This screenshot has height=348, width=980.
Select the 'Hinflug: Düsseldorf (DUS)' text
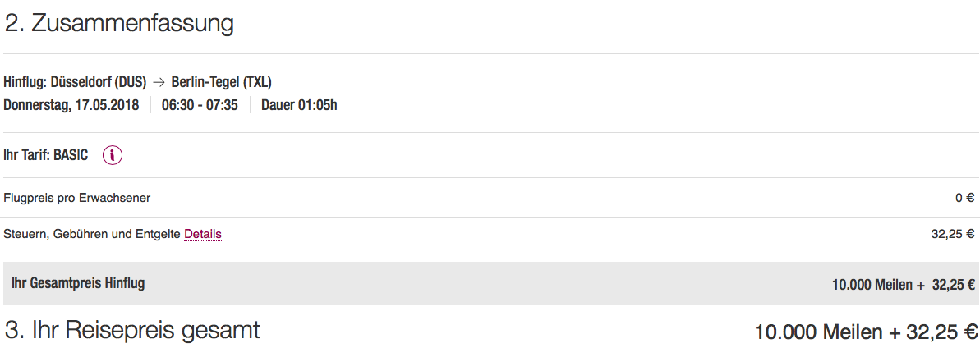(x=75, y=82)
